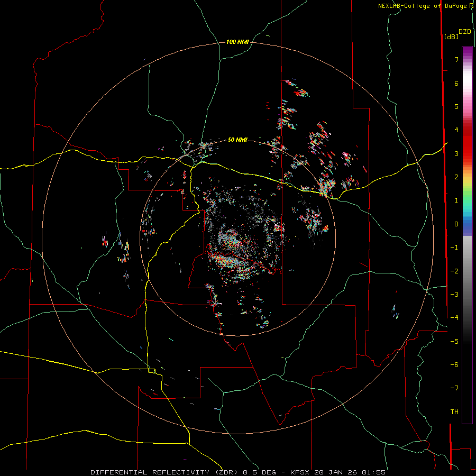Click the legend value '4'
Image resolution: width=476 pixels, height=476 pixels.
pos(456,130)
